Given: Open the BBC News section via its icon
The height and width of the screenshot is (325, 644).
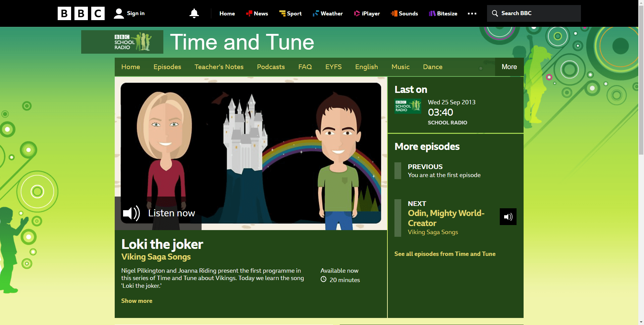Looking at the screenshot, I should [x=250, y=13].
